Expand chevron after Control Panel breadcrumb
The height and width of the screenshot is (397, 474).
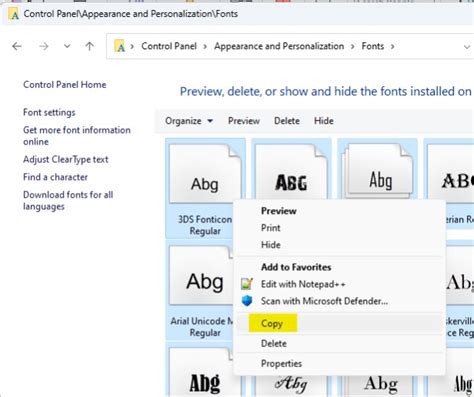pos(205,46)
